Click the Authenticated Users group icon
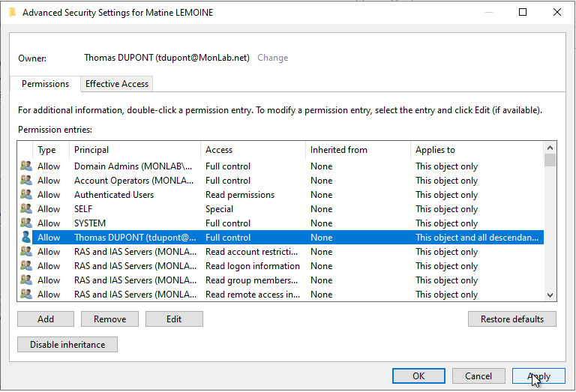This screenshot has height=392, width=576. pyautogui.click(x=26, y=195)
